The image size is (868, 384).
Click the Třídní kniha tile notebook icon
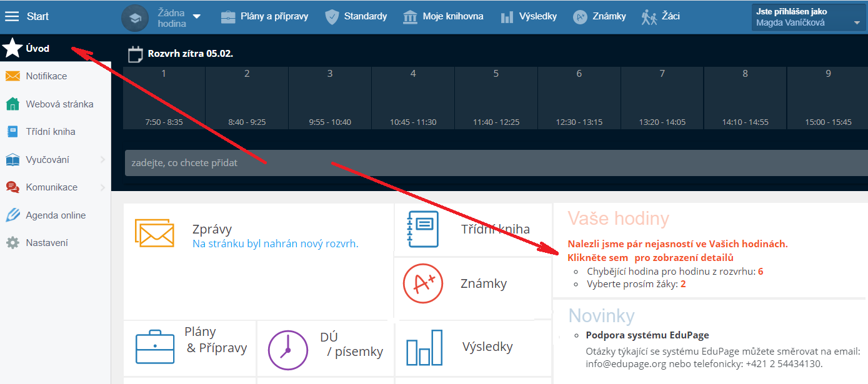coord(423,229)
